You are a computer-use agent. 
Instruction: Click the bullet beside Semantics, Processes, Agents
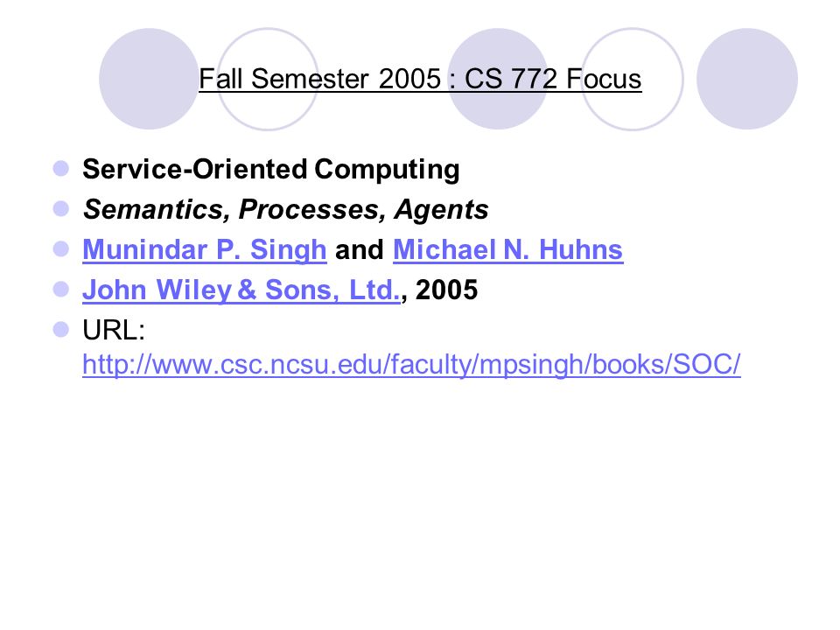(x=61, y=208)
